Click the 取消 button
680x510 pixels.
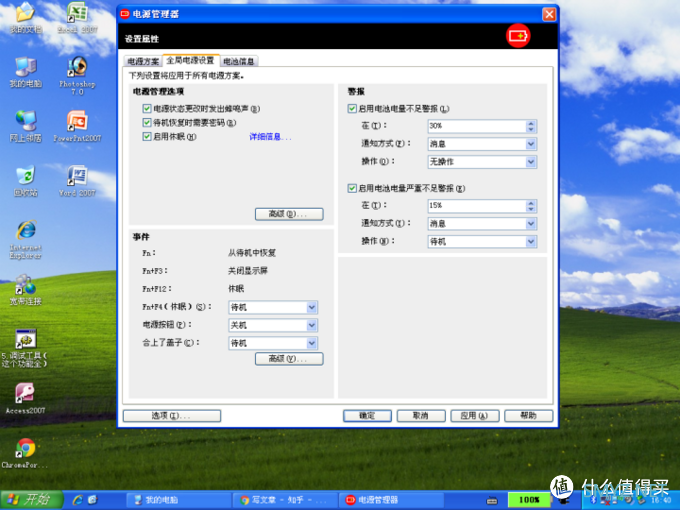pos(421,416)
